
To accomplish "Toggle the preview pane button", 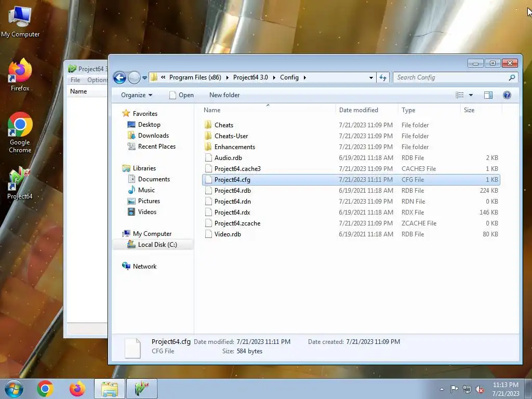I will click(x=488, y=95).
